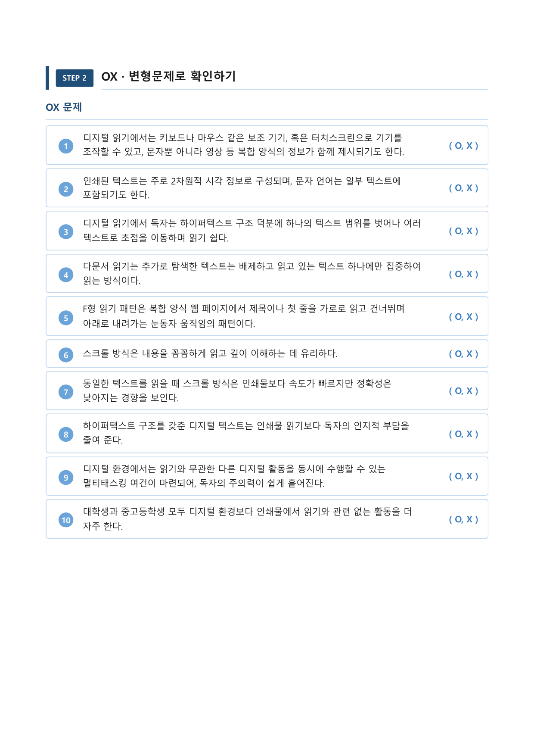Click question text '스크롤 방식은 내용을 꼼꼼하게 읽고'
The height and width of the screenshot is (756, 534).
click(x=210, y=353)
